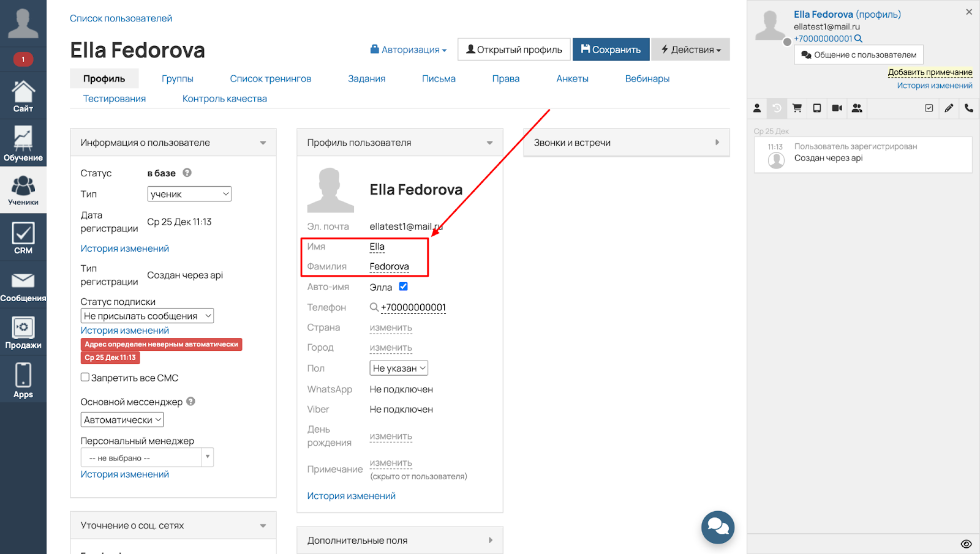Click the pencil edit icon in right panel
The image size is (980, 554).
pos(949,108)
